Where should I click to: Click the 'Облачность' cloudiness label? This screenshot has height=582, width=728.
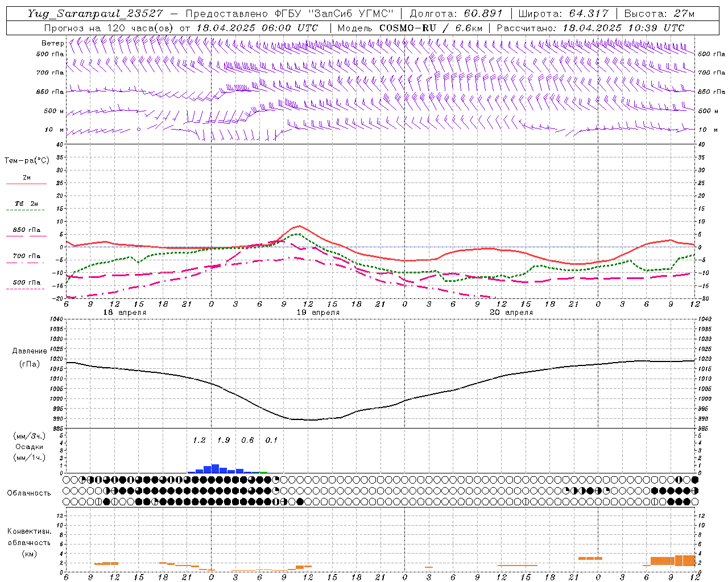point(29,493)
